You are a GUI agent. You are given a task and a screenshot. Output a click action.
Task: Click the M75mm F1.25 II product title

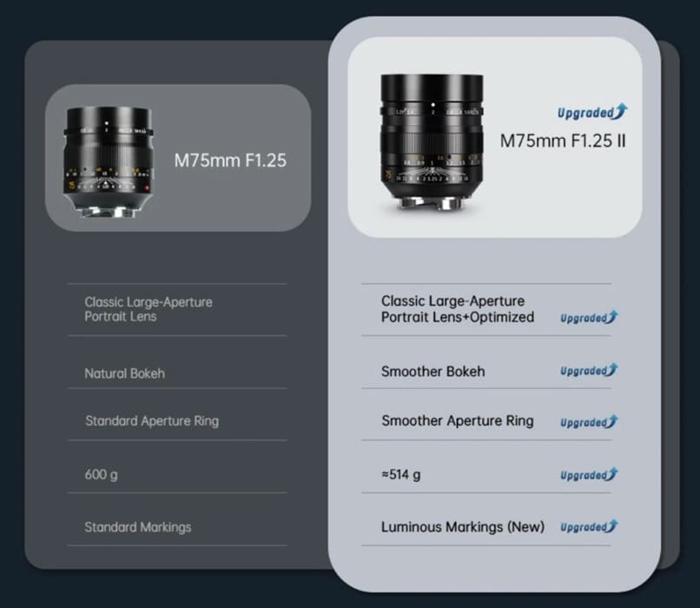click(x=563, y=140)
